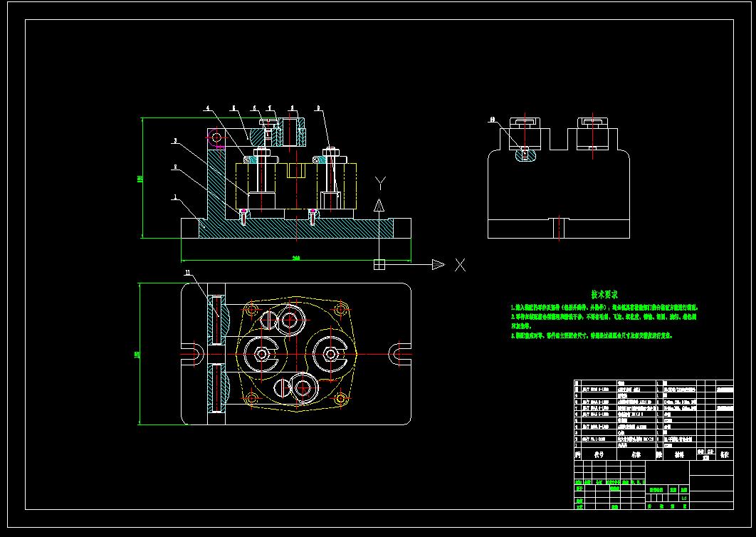
Task: Select part balloon number 3
Action: 176,141
